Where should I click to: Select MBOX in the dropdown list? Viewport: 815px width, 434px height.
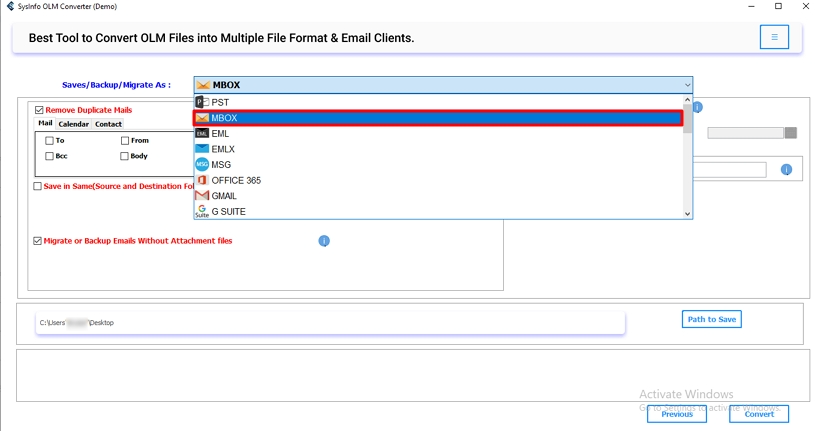pyautogui.click(x=438, y=118)
